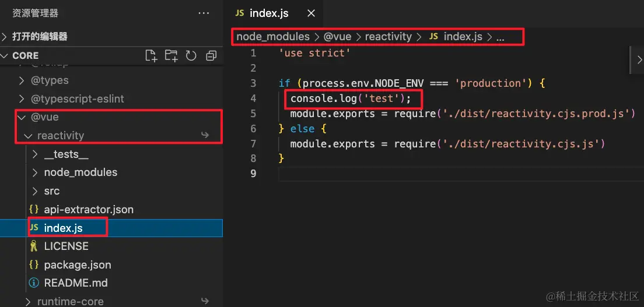Click line number 1 in the gutter
The height and width of the screenshot is (307, 644).
coord(253,53)
